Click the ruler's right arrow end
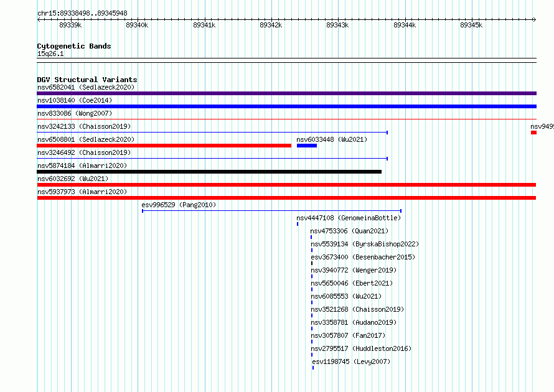 click(x=535, y=19)
